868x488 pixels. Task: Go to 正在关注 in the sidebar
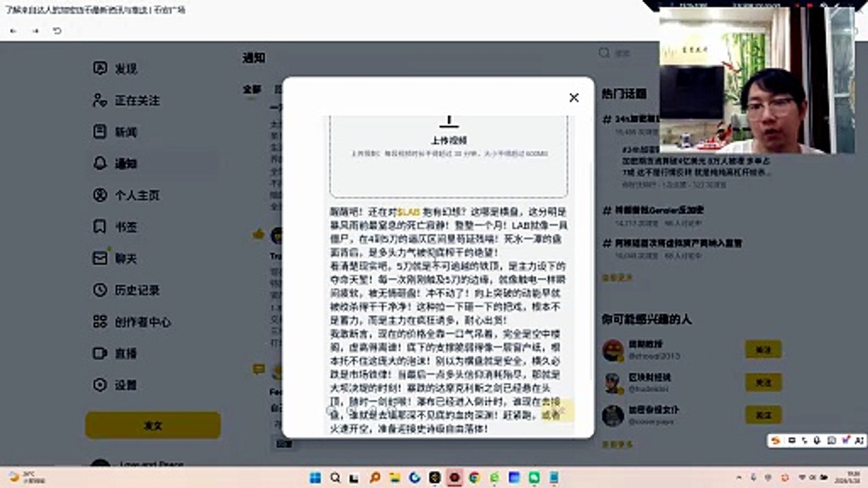[126, 100]
